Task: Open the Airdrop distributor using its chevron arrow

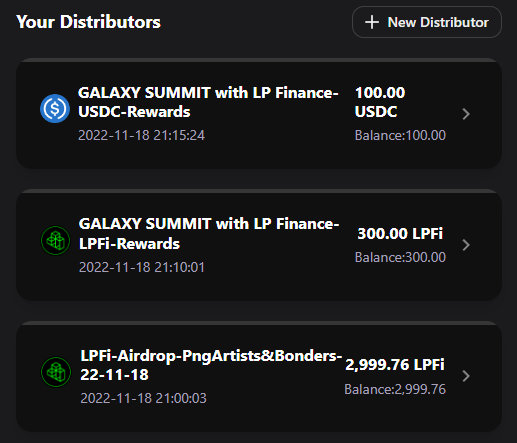Action: 466,376
